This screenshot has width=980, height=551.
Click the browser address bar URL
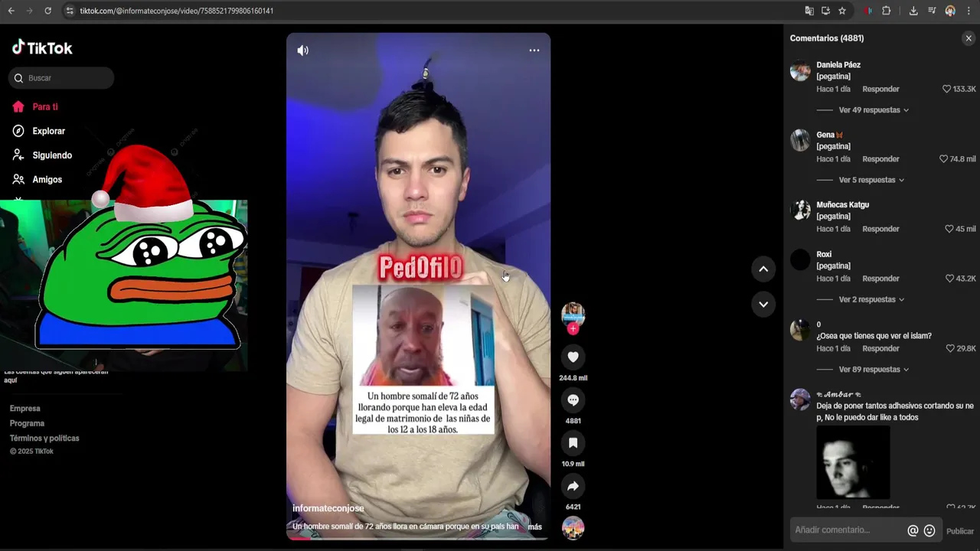click(x=176, y=11)
